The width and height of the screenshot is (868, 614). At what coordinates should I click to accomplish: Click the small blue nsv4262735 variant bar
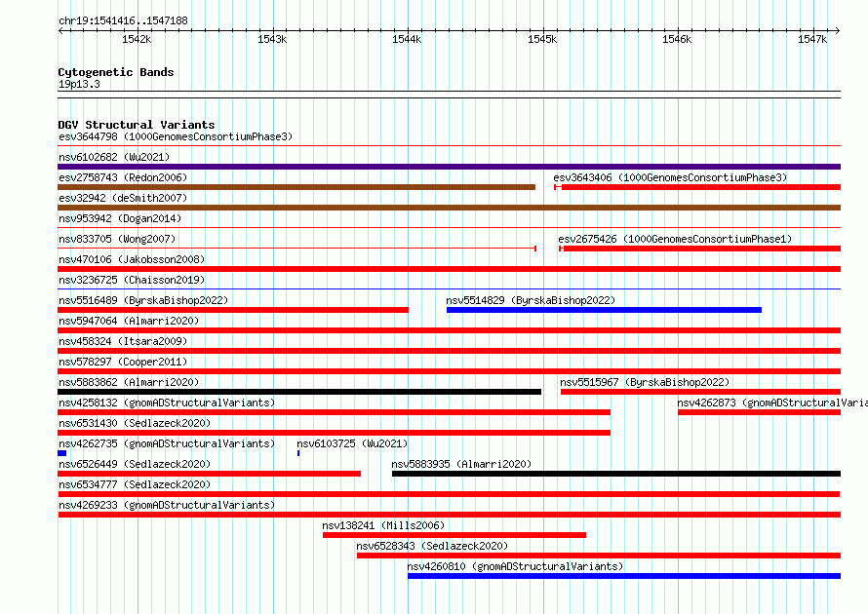[62, 453]
